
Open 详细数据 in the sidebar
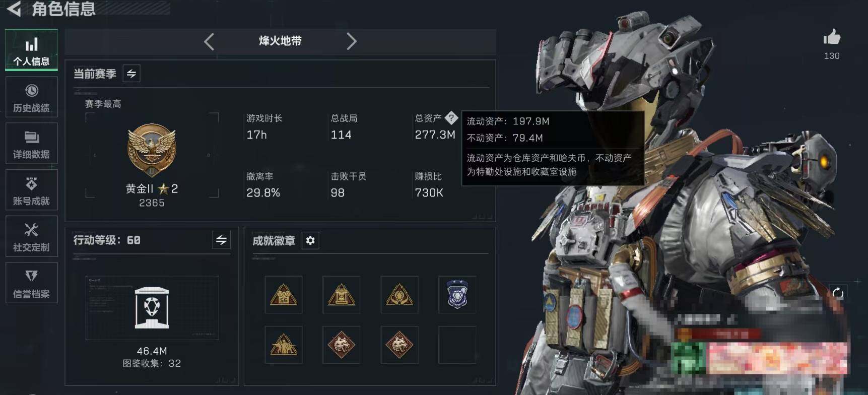tap(31, 144)
